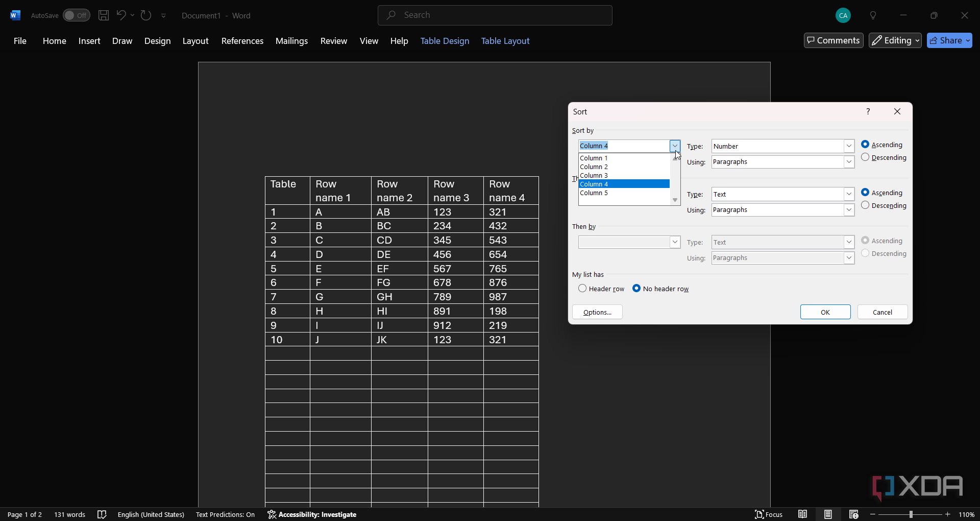This screenshot has height=521, width=980.
Task: Open Accessibility: Investigate in status bar
Action: (312, 514)
